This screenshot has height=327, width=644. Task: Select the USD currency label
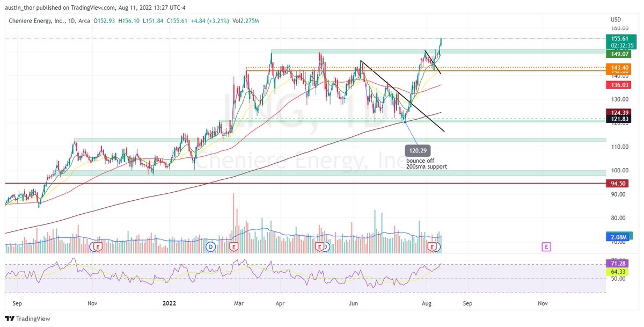[616, 20]
